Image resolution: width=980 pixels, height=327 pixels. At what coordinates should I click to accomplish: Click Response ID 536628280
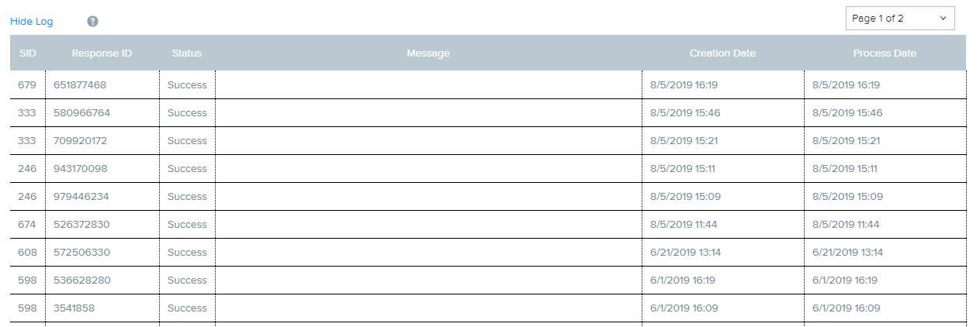coord(81,281)
